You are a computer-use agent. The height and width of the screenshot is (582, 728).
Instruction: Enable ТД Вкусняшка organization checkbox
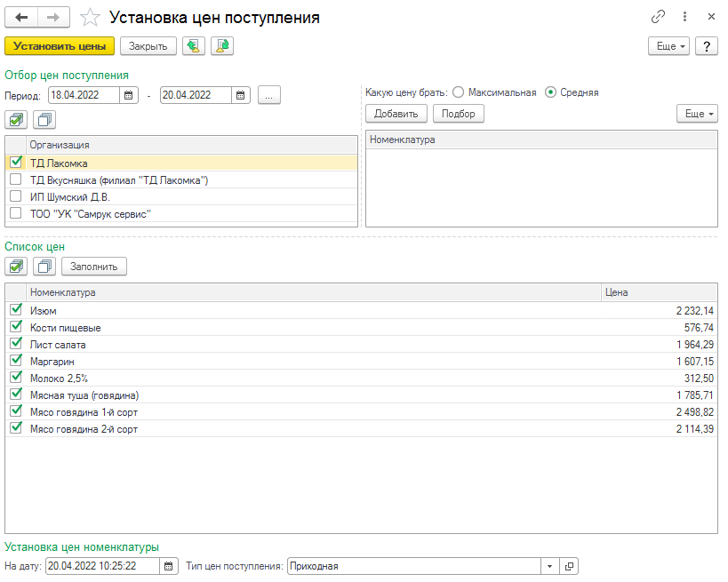[15, 179]
